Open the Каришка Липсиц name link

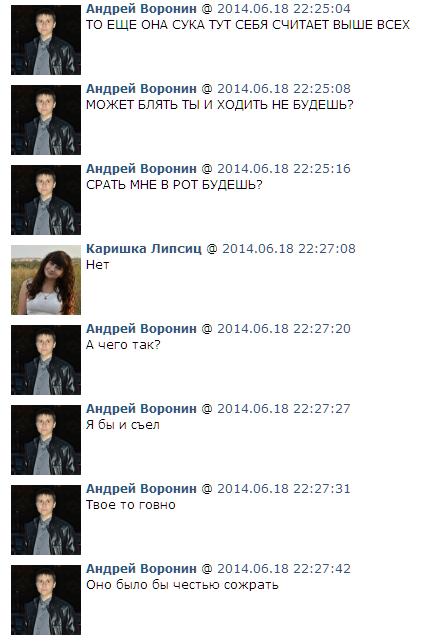[x=144, y=249]
